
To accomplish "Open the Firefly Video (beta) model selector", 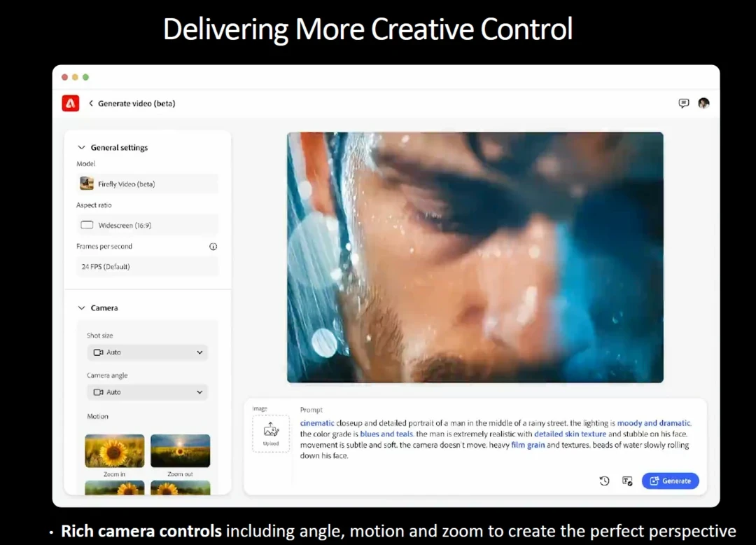I will [147, 184].
